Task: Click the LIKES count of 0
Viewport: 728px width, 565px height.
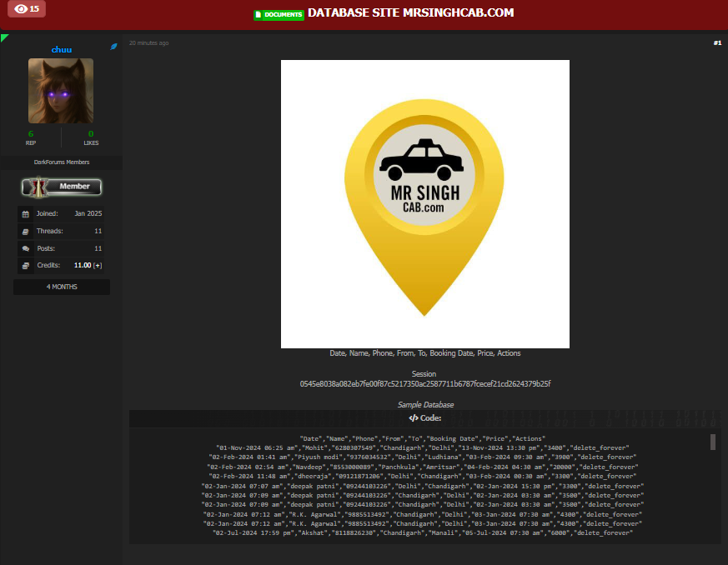Action: pyautogui.click(x=91, y=133)
